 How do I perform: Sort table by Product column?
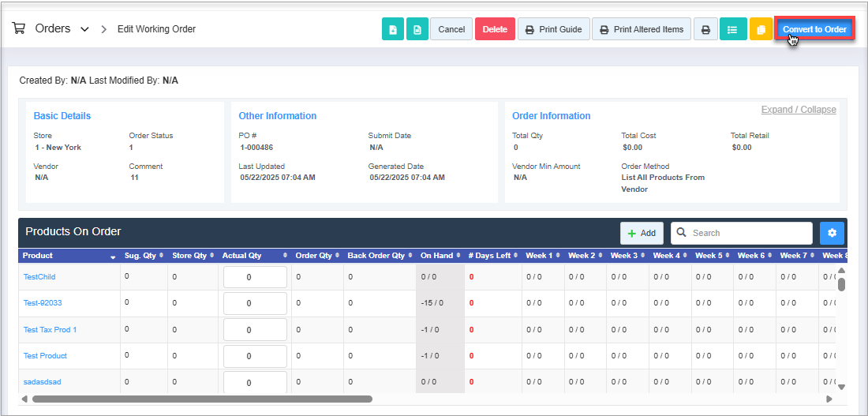(x=69, y=255)
